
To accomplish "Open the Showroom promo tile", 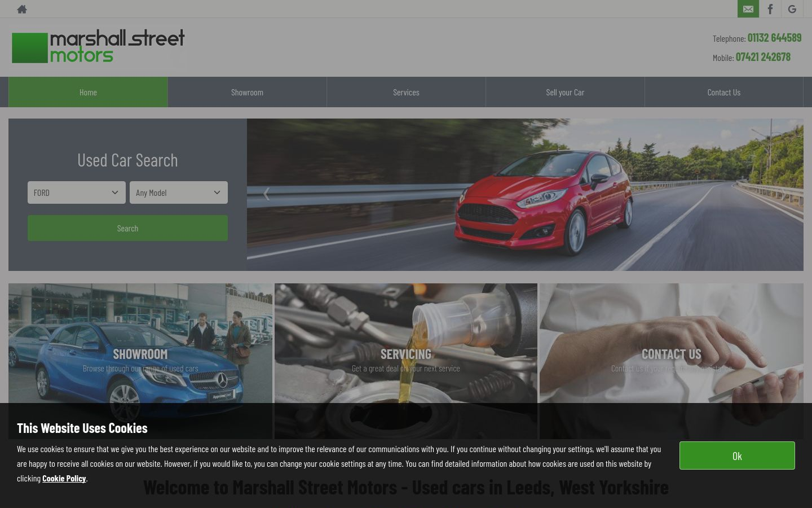I will 140,361.
